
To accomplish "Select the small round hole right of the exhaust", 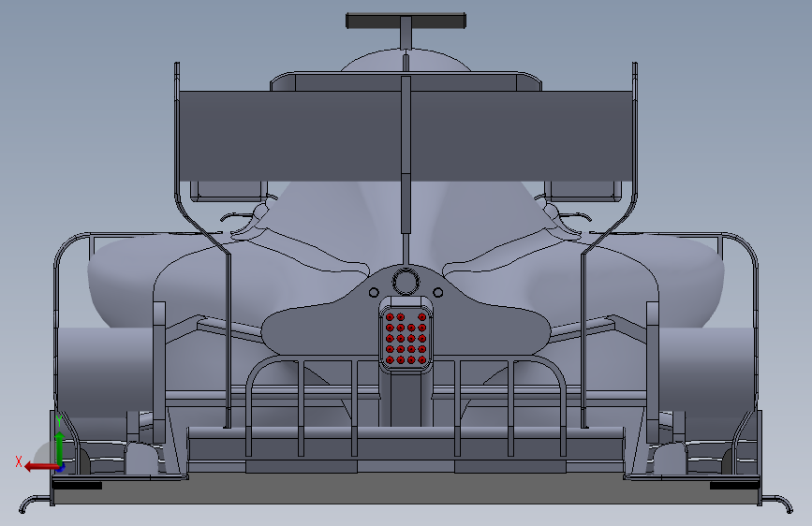I will click(437, 293).
